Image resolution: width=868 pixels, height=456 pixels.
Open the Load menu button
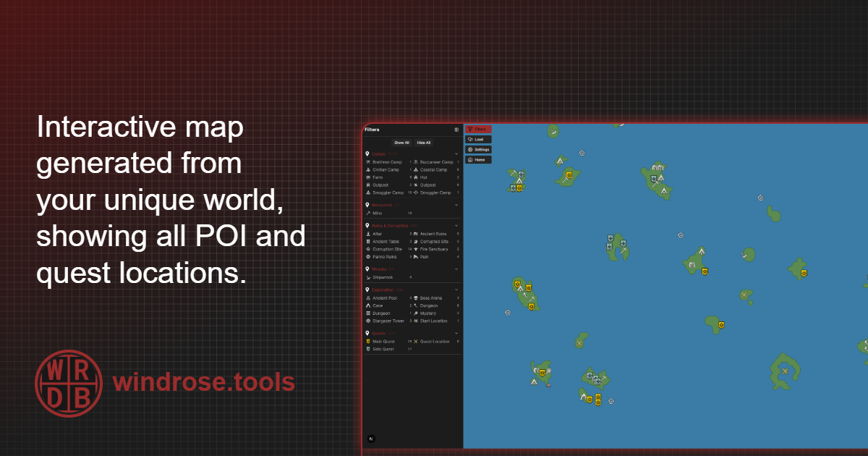478,139
